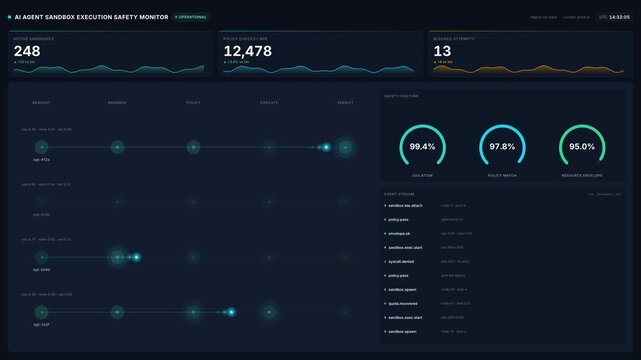
Task: Click the monitor title in the header
Action: (91, 17)
